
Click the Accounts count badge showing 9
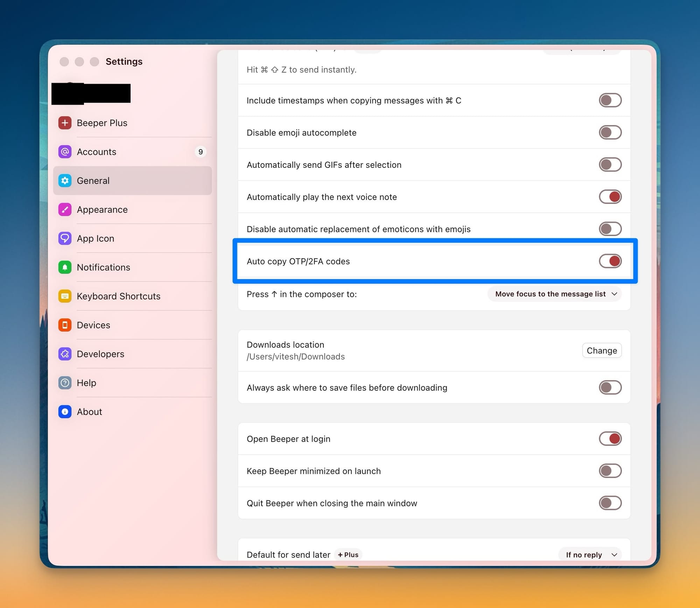(x=201, y=152)
